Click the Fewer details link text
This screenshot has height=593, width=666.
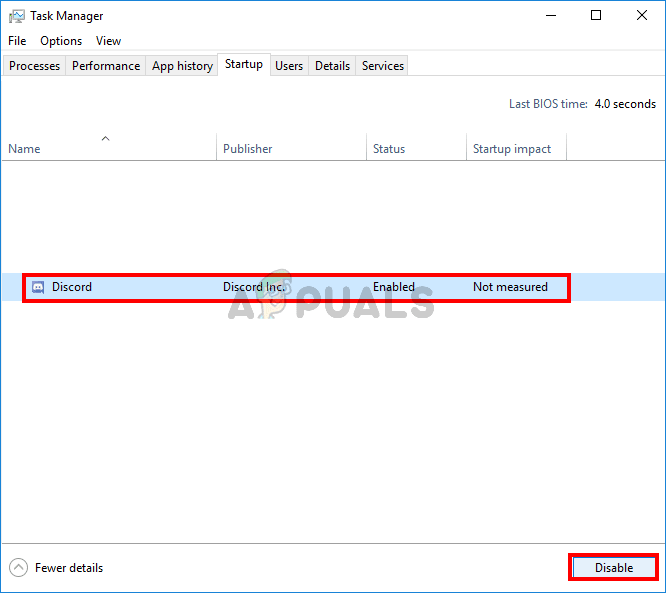pyautogui.click(x=69, y=568)
